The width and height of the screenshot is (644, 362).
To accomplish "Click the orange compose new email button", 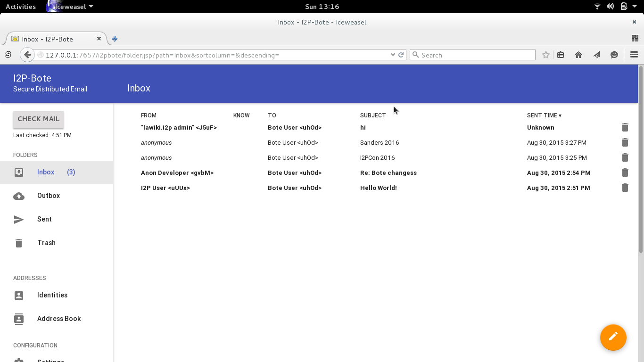I will pyautogui.click(x=613, y=337).
